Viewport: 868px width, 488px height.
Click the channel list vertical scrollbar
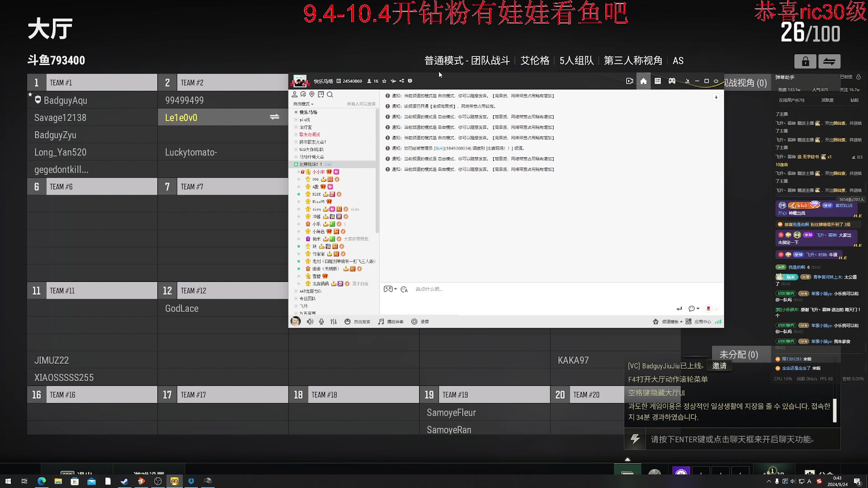coord(377,172)
